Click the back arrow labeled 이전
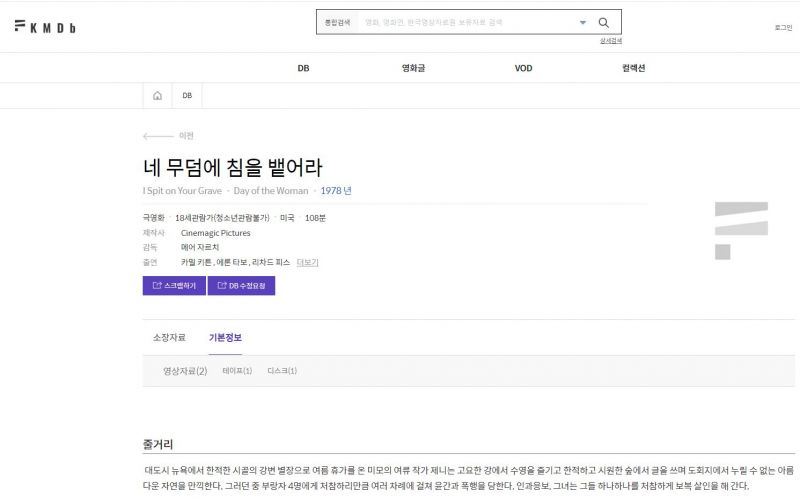800x498 pixels. 168,136
